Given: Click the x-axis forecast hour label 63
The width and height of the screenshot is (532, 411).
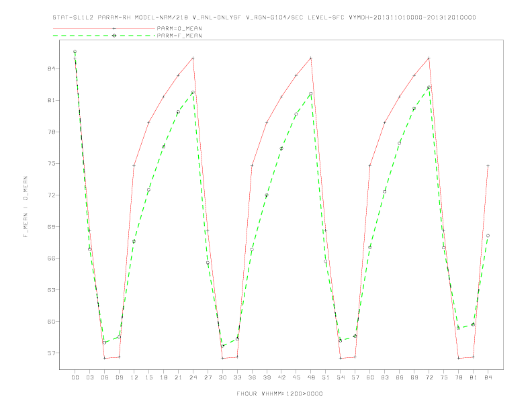Looking at the screenshot, I should pos(385,377).
